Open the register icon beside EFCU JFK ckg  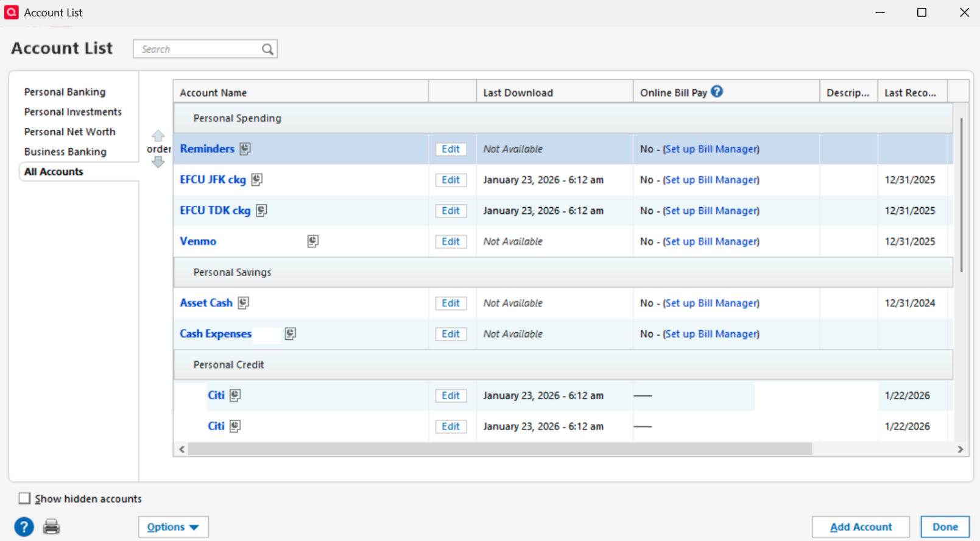click(257, 180)
